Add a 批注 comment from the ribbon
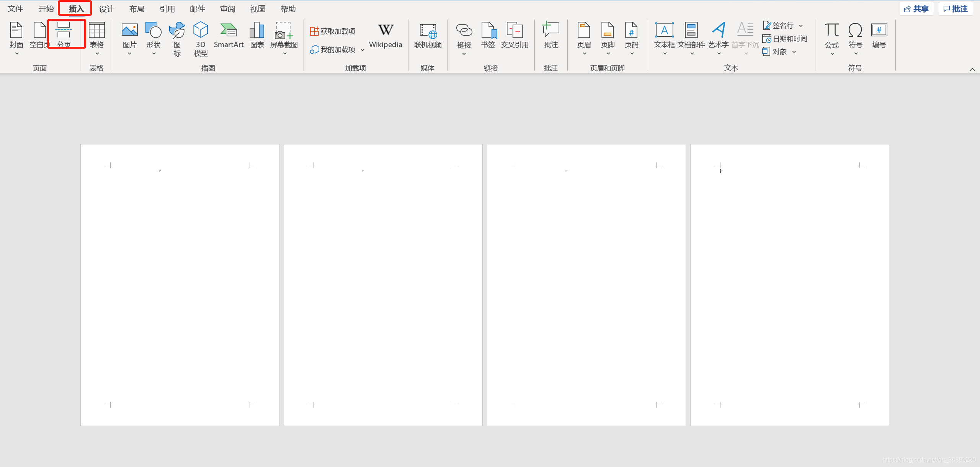This screenshot has height=467, width=980. coord(550,35)
